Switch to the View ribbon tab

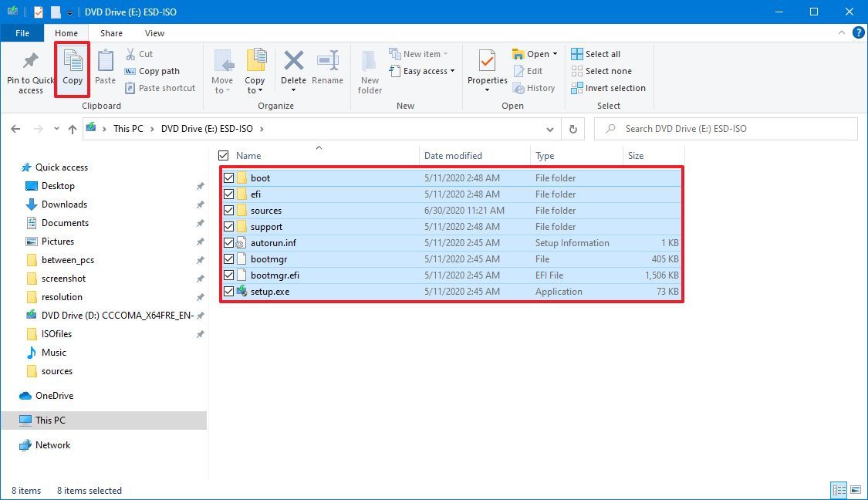[x=154, y=33]
